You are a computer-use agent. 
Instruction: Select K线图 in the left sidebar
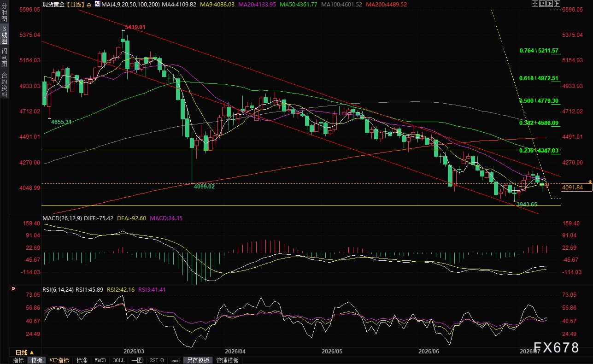click(5, 35)
